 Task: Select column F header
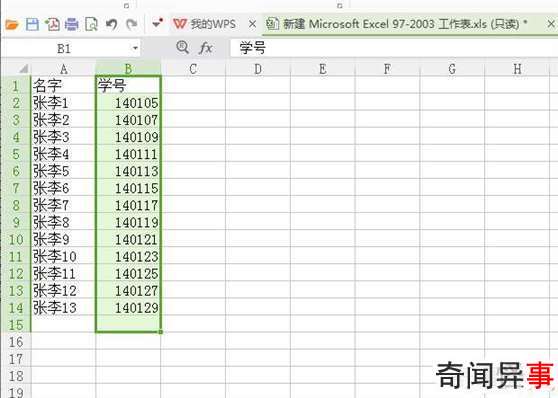[388, 69]
